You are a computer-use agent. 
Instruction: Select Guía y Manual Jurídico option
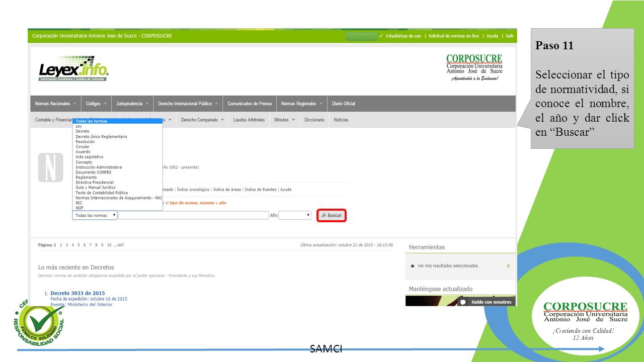point(117,188)
